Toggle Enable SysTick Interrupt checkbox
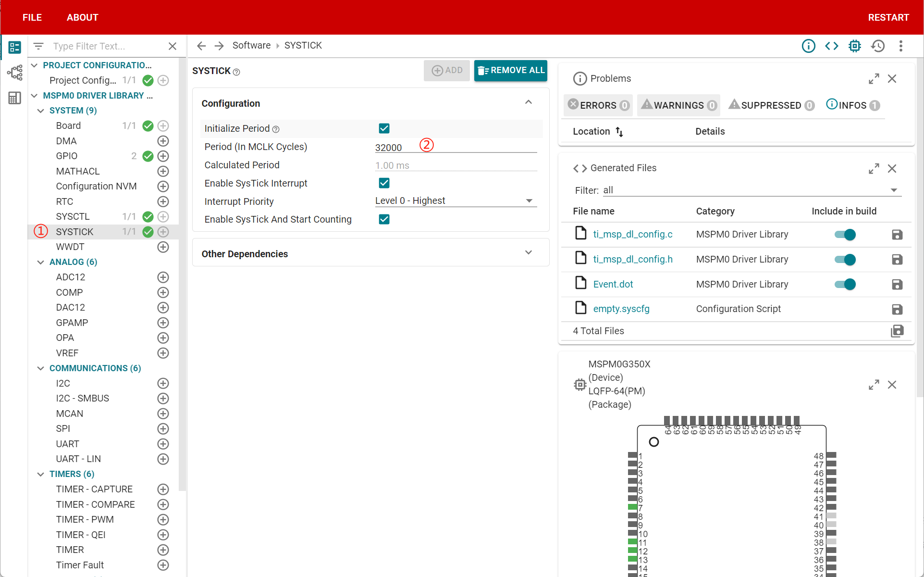The height and width of the screenshot is (577, 924). [384, 183]
